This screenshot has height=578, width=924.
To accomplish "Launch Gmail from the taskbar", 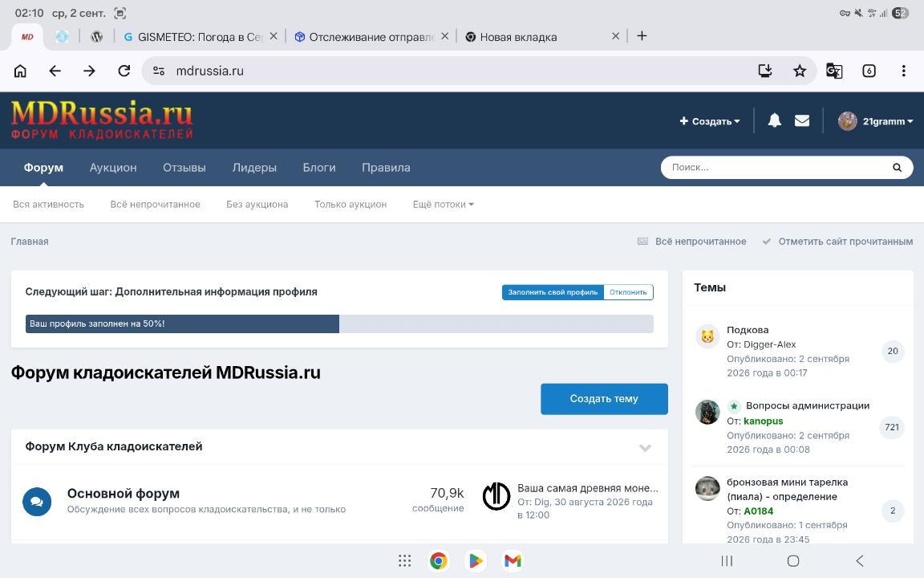I will pos(513,560).
